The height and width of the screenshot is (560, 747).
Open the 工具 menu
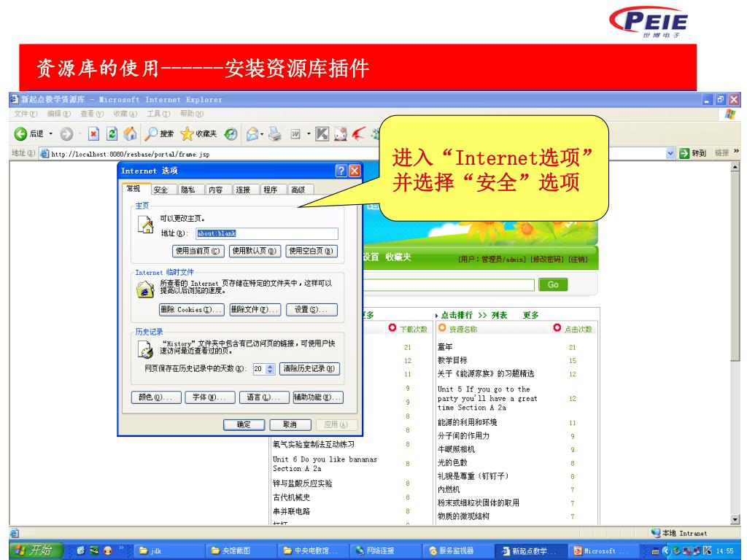158,114
